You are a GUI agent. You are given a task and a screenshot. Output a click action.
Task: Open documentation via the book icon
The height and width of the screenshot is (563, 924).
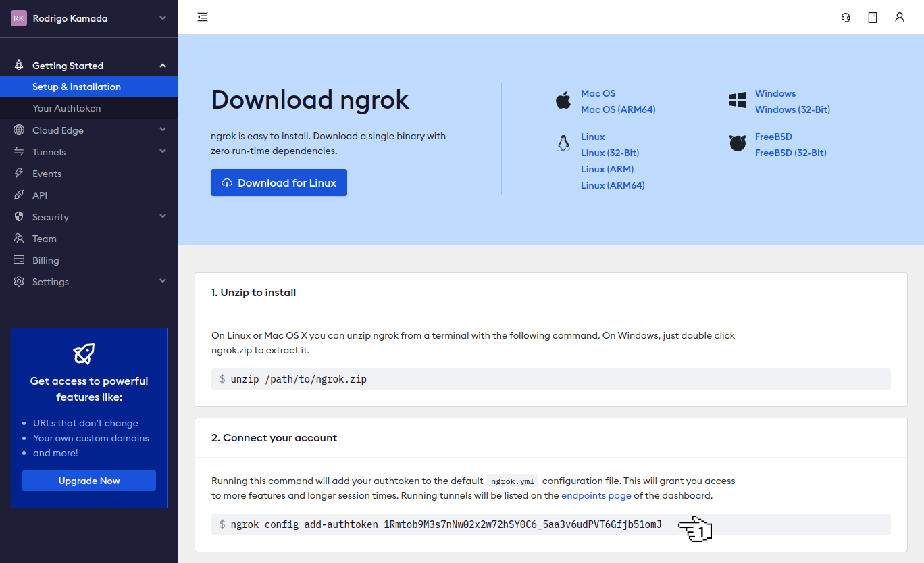click(872, 17)
